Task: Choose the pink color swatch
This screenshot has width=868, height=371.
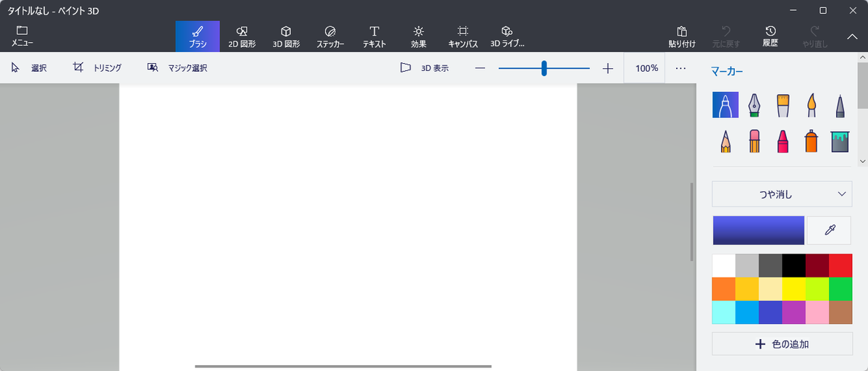Action: tap(817, 312)
